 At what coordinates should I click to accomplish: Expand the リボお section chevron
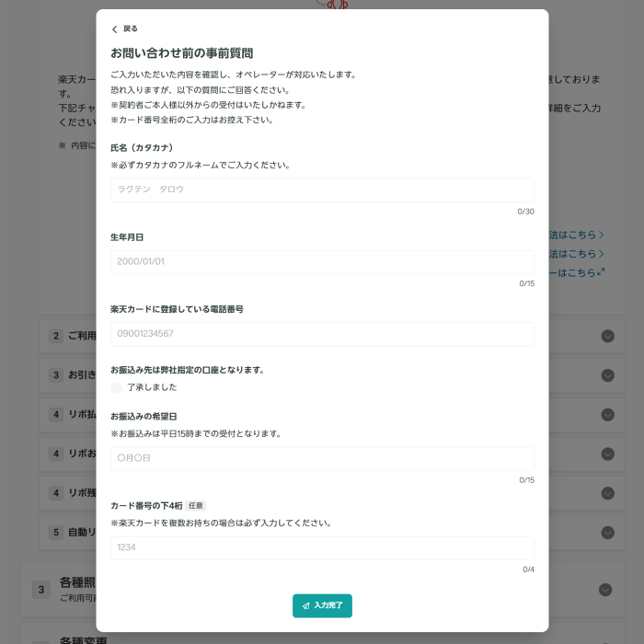(607, 454)
